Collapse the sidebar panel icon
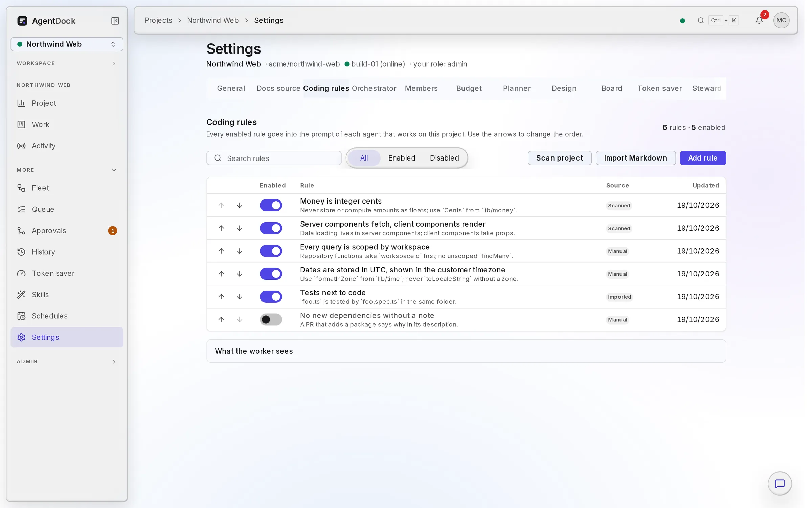This screenshot has width=812, height=508. click(115, 21)
